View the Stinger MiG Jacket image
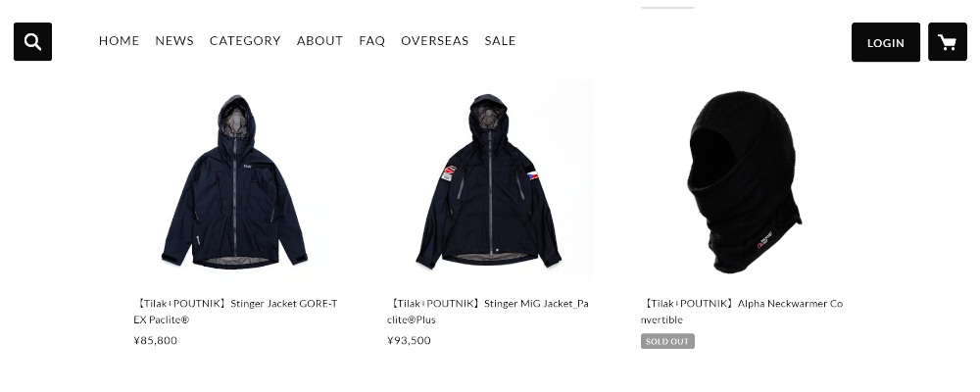The width and height of the screenshot is (980, 392). tap(489, 182)
